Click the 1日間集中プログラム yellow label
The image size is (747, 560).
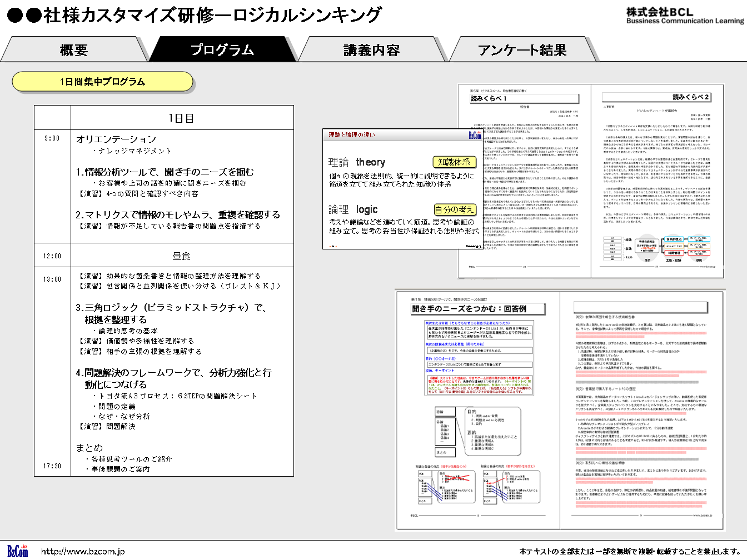click(x=103, y=82)
